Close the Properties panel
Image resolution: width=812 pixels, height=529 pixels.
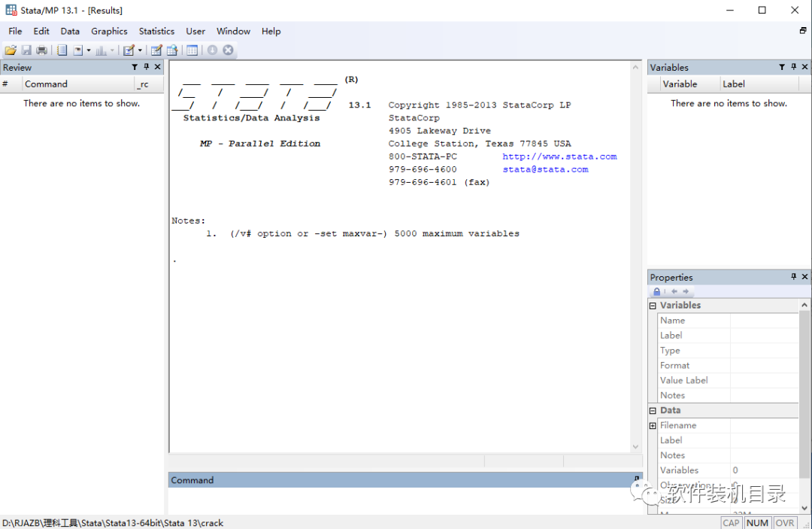pos(804,277)
